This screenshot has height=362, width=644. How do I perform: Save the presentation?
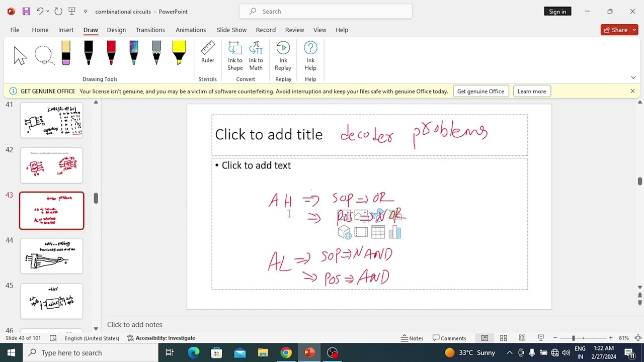pyautogui.click(x=26, y=11)
